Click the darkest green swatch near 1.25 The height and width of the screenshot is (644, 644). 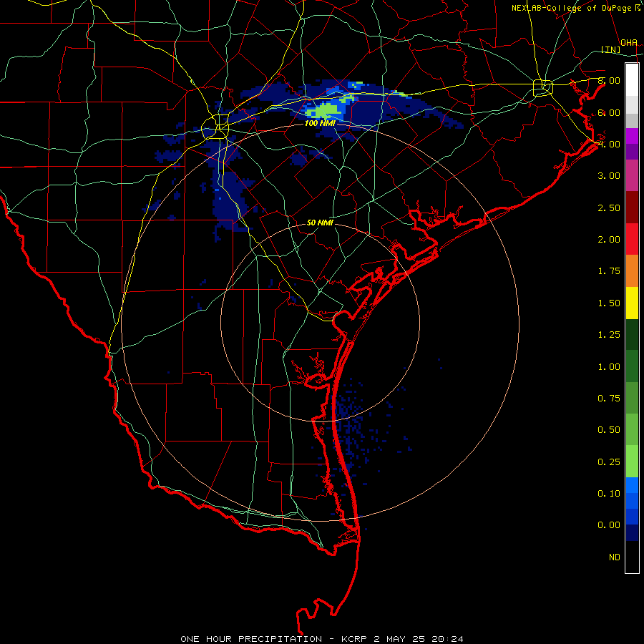[x=632, y=334]
